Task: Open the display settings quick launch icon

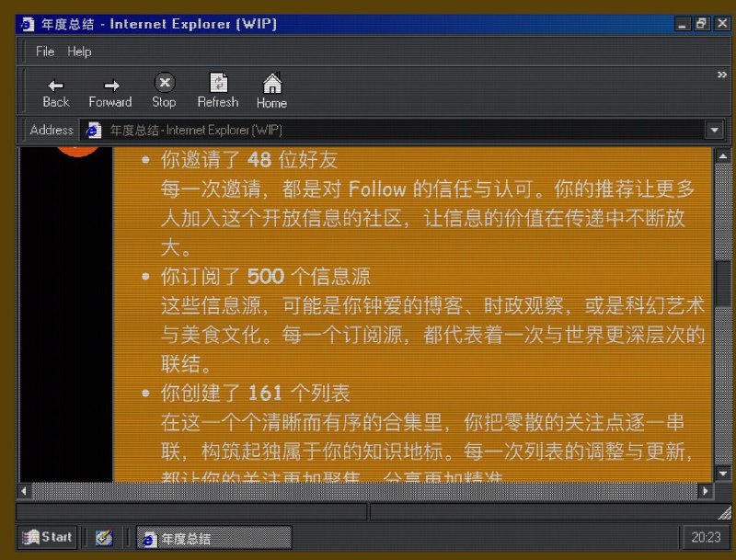Action: click(103, 537)
